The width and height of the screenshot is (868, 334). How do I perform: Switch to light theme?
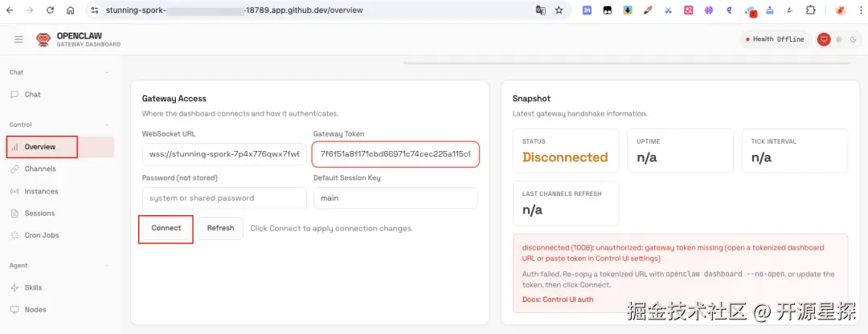tap(838, 39)
